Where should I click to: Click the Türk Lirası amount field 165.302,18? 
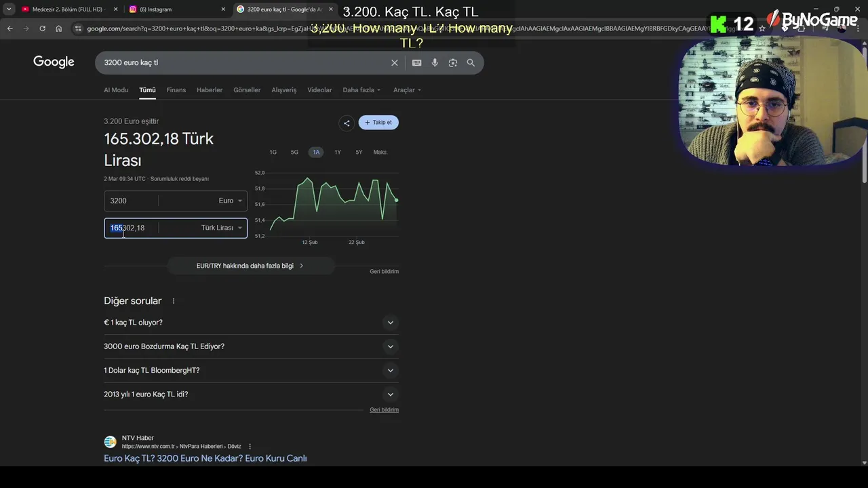(131, 228)
